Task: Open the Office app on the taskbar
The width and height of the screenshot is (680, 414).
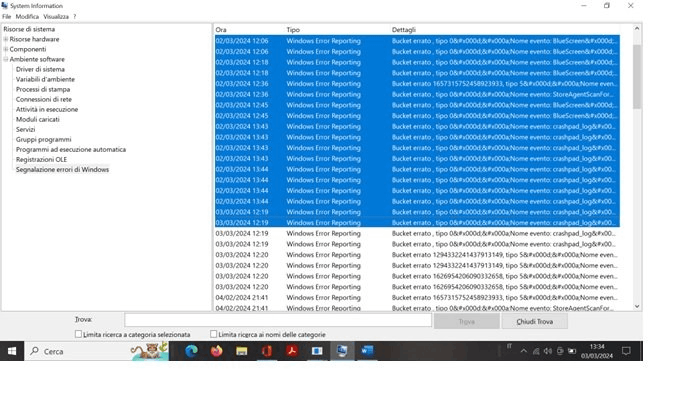Action: tap(267, 351)
